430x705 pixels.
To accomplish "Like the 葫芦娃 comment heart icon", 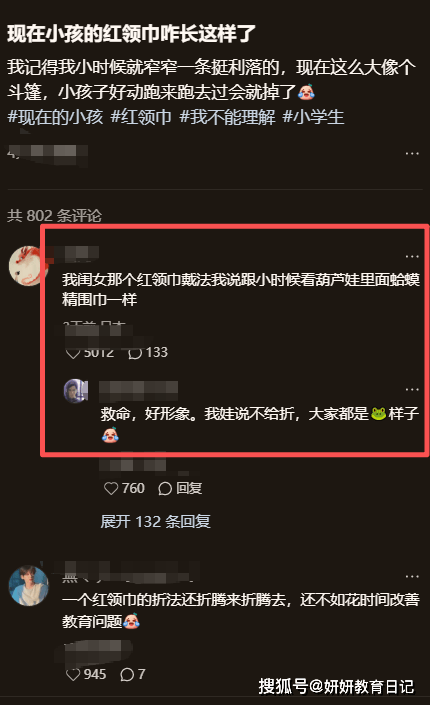I will [x=73, y=353].
